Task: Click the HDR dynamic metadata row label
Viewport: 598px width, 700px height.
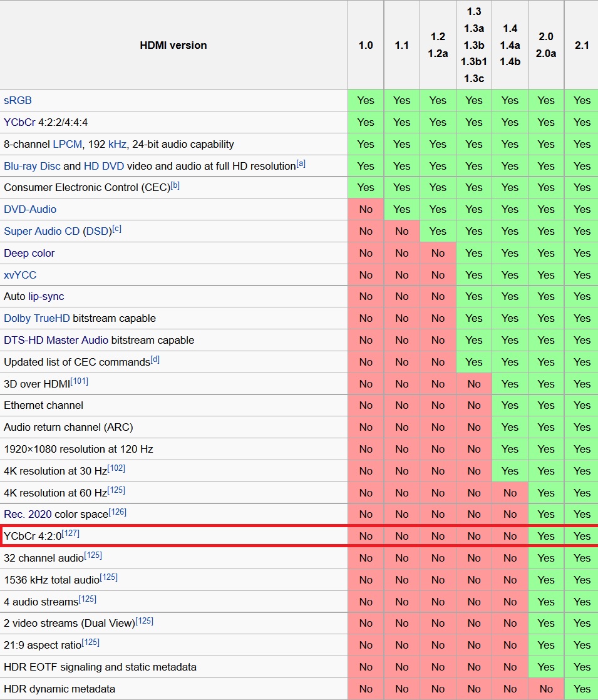Action: coord(59,689)
